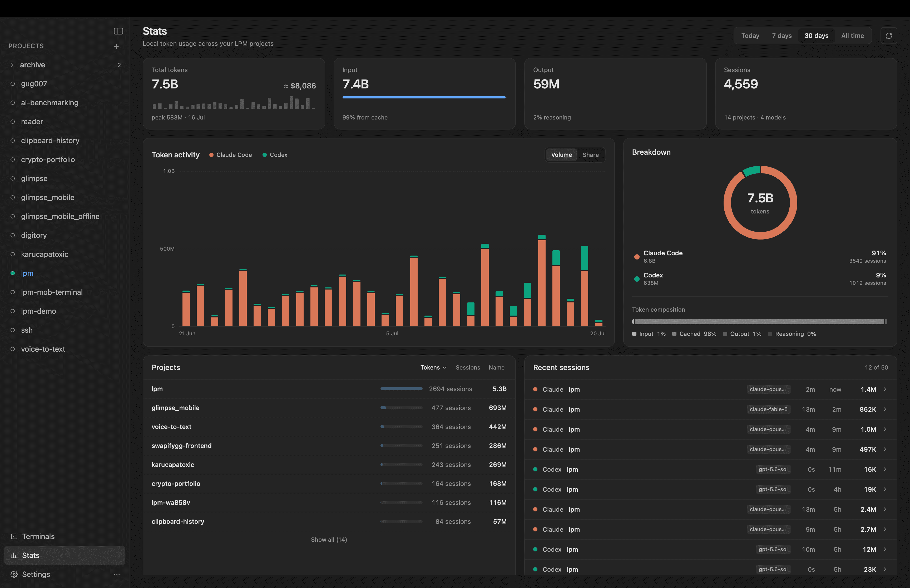Click the Total tokens sparkline chart
910x588 pixels.
coord(233,103)
